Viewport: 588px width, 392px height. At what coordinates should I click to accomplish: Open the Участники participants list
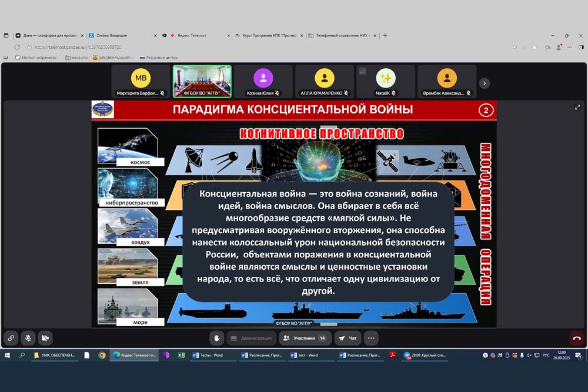click(304, 338)
